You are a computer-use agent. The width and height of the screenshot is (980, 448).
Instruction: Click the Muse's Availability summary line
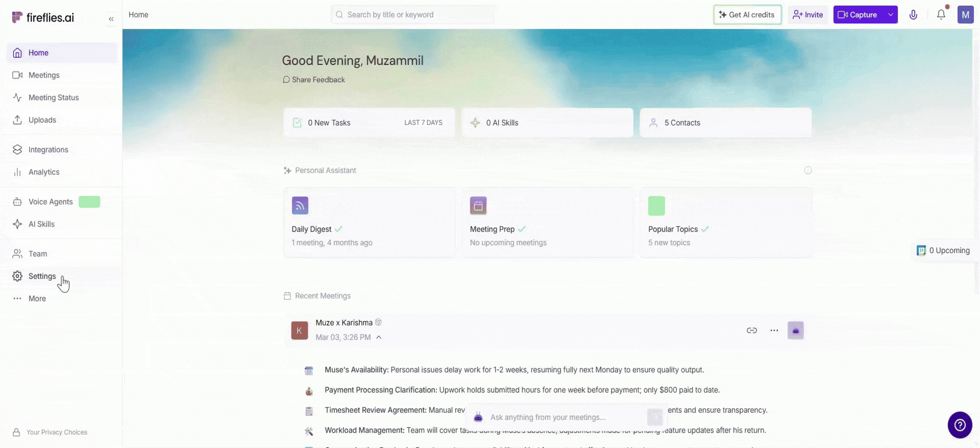pyautogui.click(x=514, y=370)
